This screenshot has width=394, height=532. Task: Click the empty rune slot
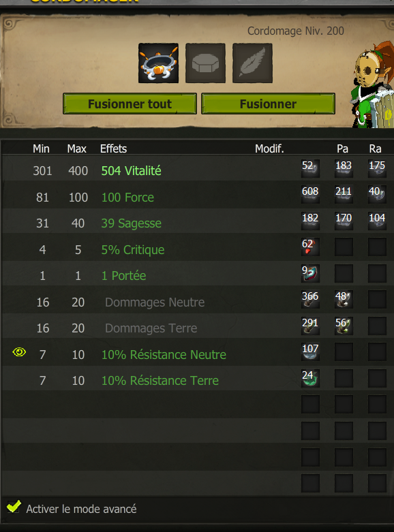point(205,63)
